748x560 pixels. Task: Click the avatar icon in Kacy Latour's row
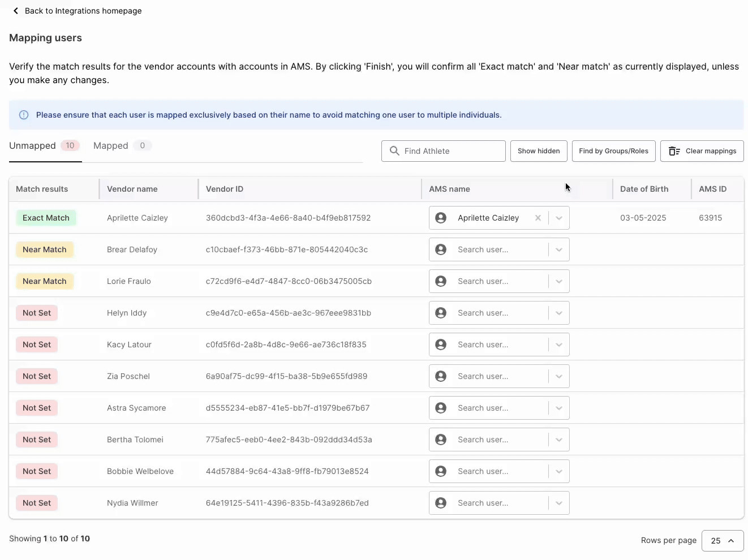click(x=441, y=344)
